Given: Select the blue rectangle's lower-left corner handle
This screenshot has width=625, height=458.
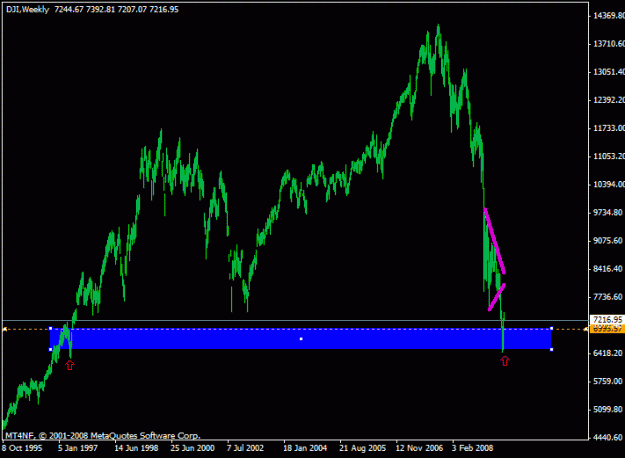Looking at the screenshot, I should pyautogui.click(x=51, y=350).
